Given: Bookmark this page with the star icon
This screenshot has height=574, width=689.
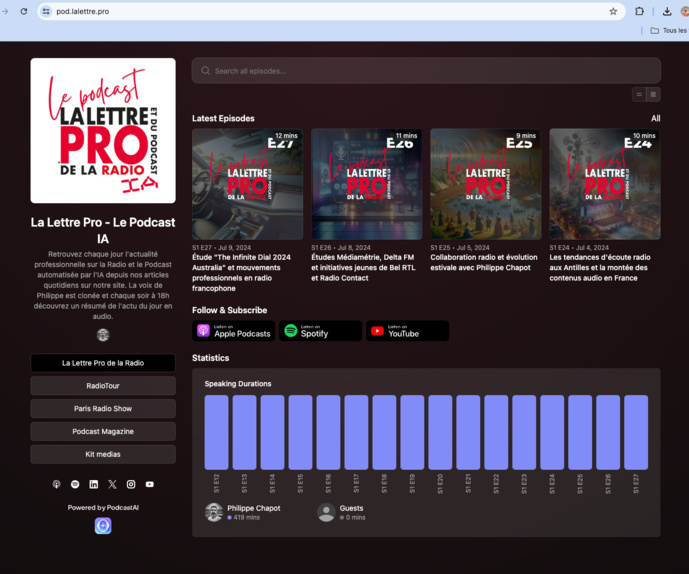Looking at the screenshot, I should pyautogui.click(x=613, y=11).
